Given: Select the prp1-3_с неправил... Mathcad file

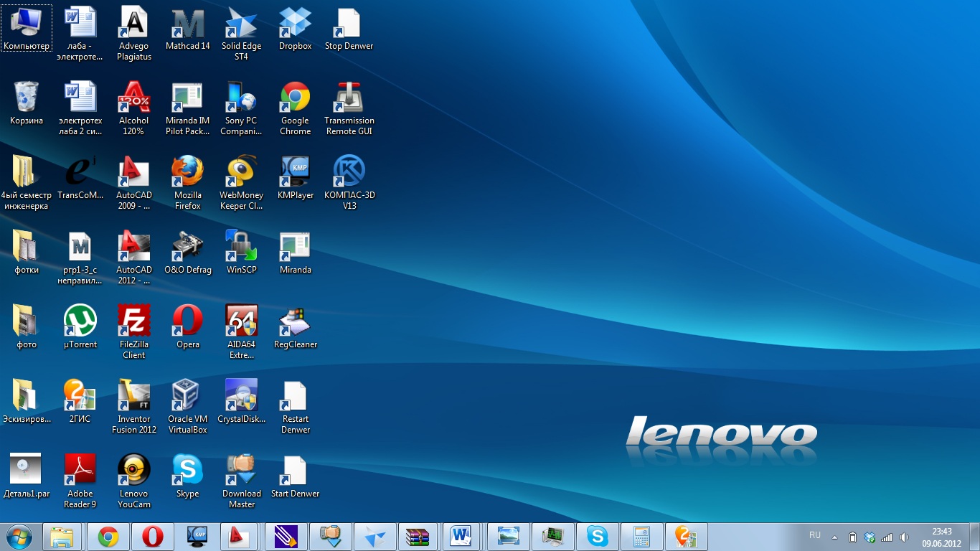Looking at the screenshot, I should [x=80, y=258].
